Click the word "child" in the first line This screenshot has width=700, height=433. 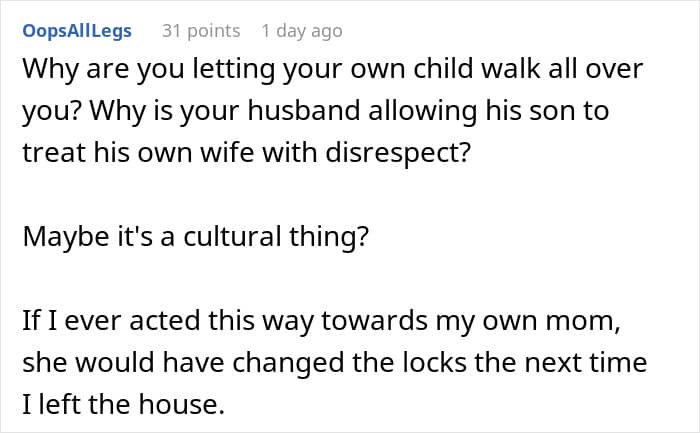[469, 71]
